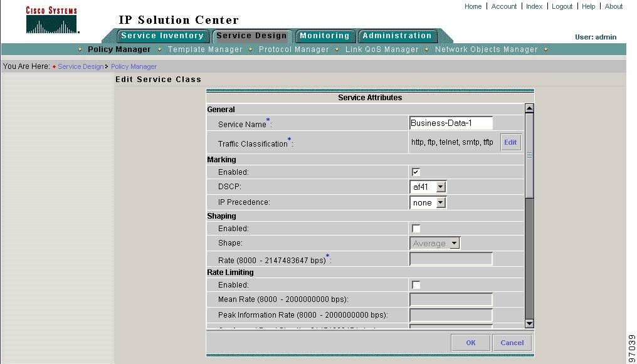The height and width of the screenshot is (364, 637).
Task: Edit the Traffic Classification list
Action: pyautogui.click(x=510, y=142)
